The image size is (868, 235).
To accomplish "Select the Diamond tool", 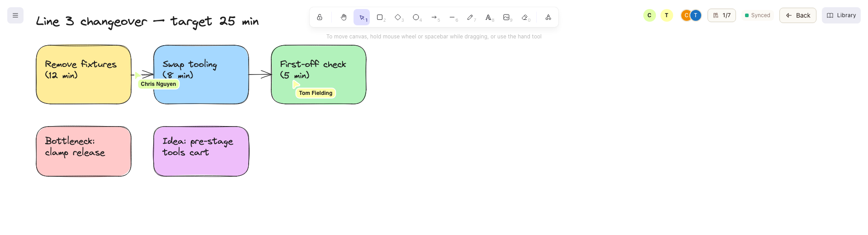I will [398, 17].
